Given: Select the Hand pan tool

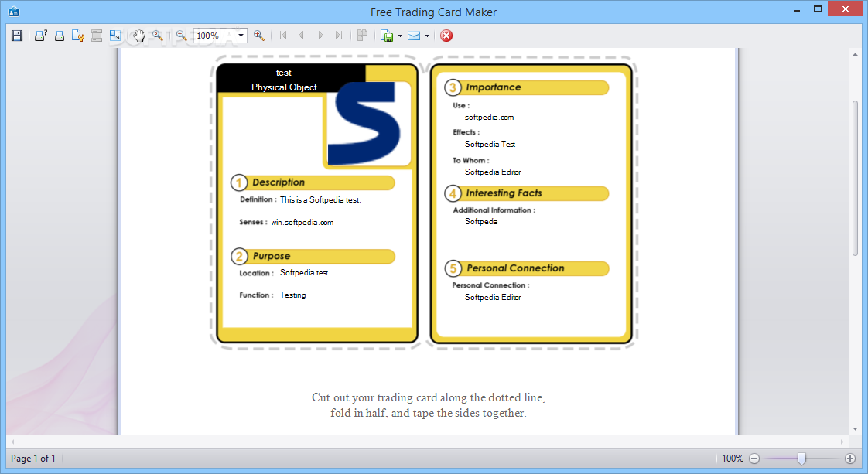Looking at the screenshot, I should click(x=138, y=36).
